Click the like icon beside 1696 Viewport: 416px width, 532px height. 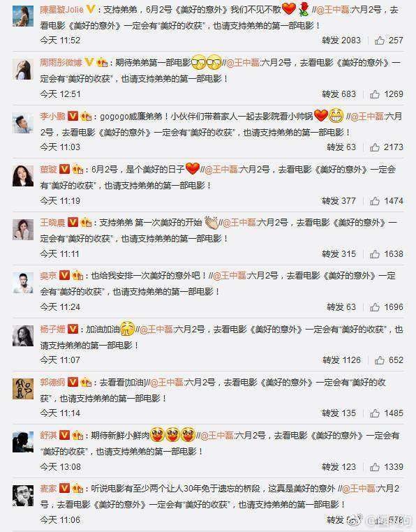375,307
